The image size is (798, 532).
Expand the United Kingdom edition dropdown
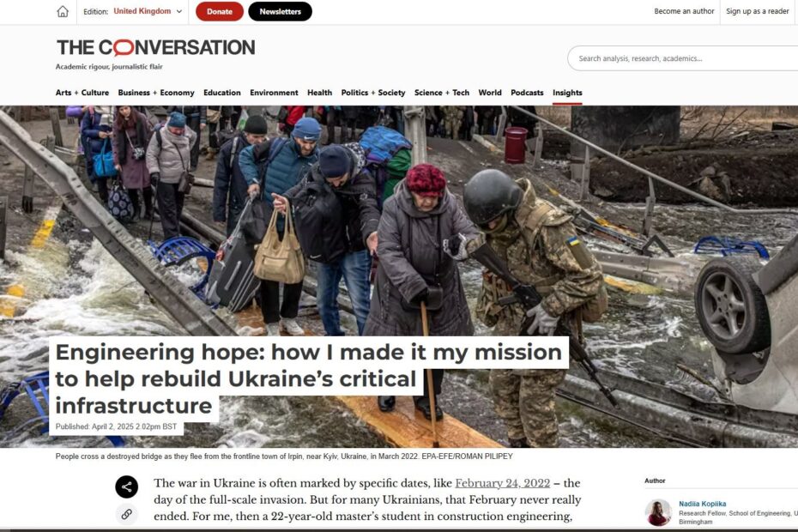coord(148,11)
